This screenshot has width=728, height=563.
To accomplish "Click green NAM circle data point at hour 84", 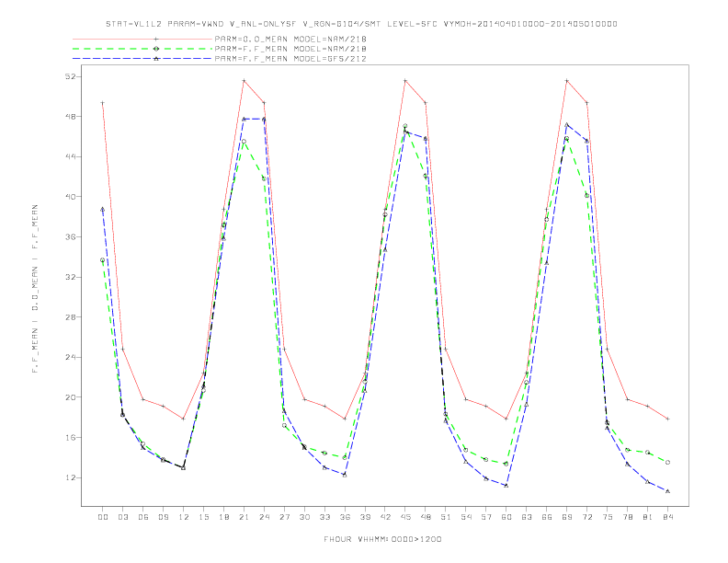I will click(667, 462).
